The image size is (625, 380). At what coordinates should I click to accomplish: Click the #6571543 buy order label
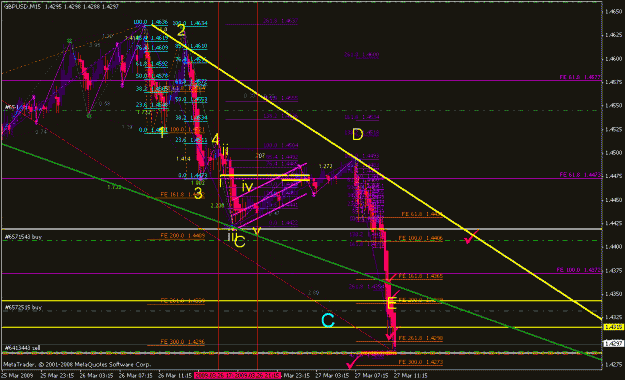[23, 237]
